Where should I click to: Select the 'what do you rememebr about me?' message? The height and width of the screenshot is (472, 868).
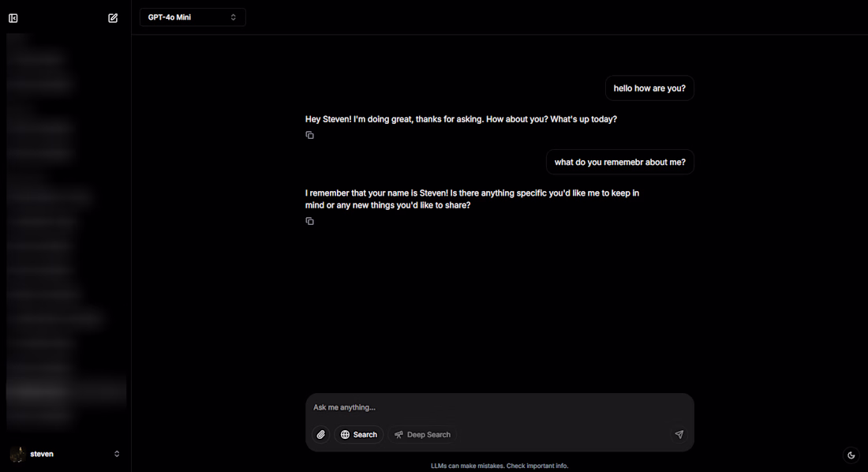point(620,163)
